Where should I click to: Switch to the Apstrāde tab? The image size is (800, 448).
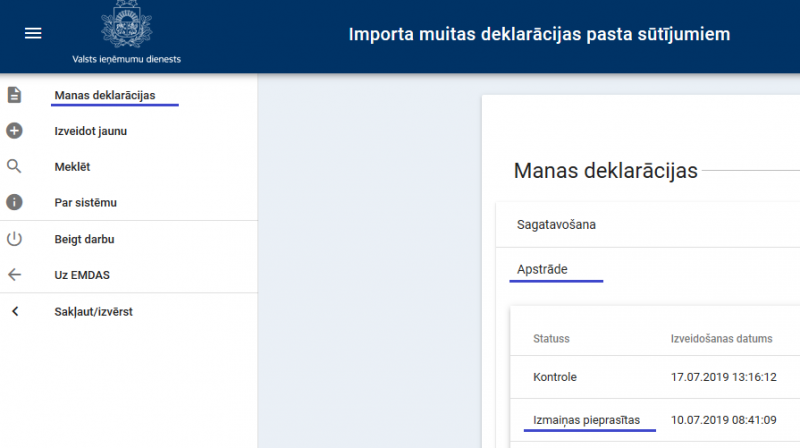click(x=542, y=269)
